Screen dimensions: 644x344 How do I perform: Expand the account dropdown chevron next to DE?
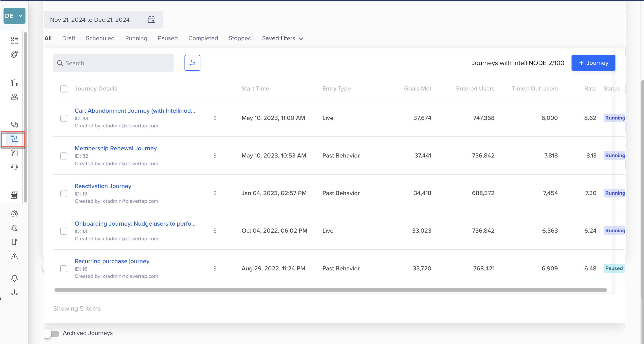coord(20,16)
